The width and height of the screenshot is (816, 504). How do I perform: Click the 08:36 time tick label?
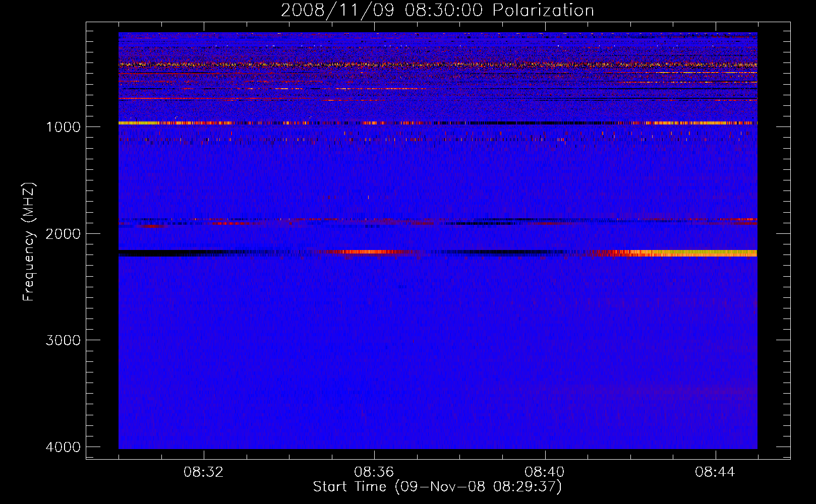pos(374,472)
